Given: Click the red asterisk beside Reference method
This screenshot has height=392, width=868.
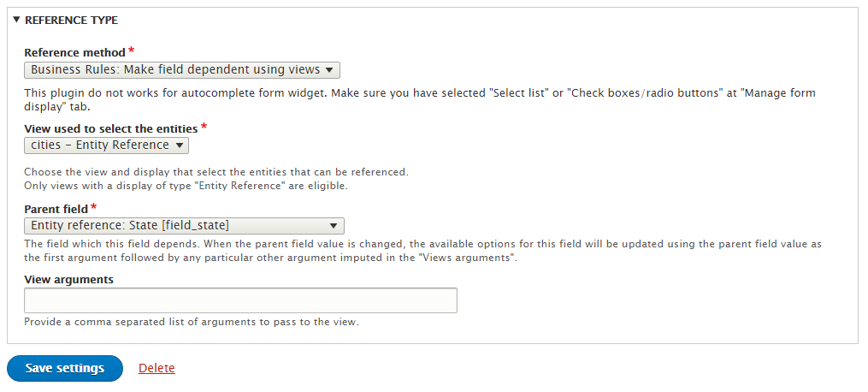Looking at the screenshot, I should [131, 51].
